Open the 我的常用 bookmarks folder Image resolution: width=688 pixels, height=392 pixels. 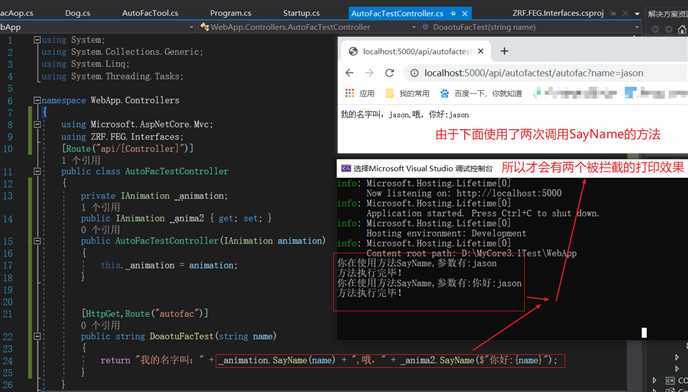click(x=407, y=93)
